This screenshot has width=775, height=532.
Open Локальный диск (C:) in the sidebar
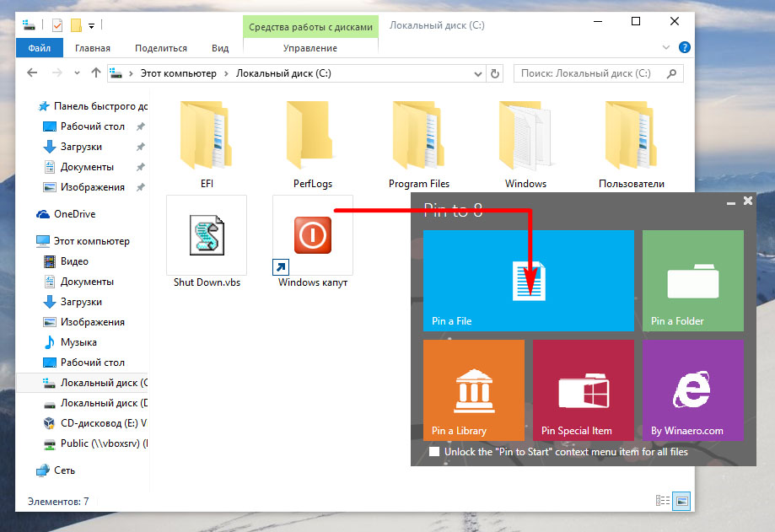click(83, 383)
